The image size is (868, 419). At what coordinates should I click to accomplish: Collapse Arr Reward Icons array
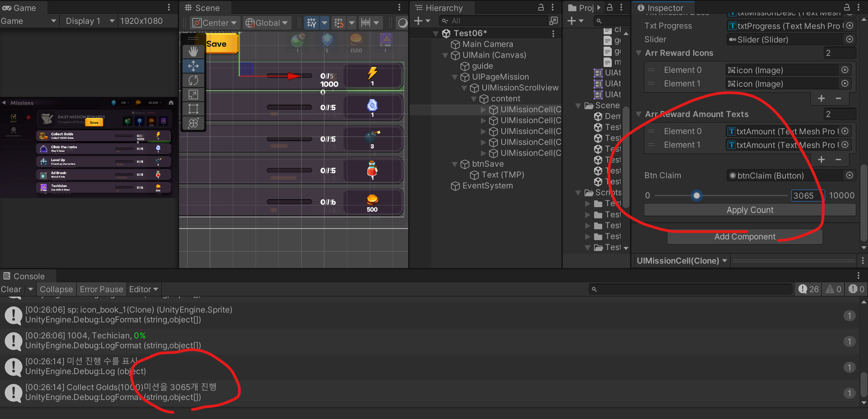click(639, 53)
